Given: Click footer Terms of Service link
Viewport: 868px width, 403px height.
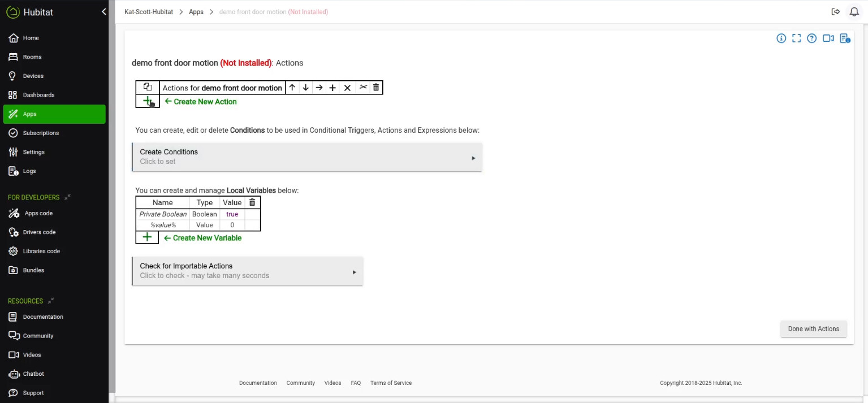Looking at the screenshot, I should coord(391,383).
